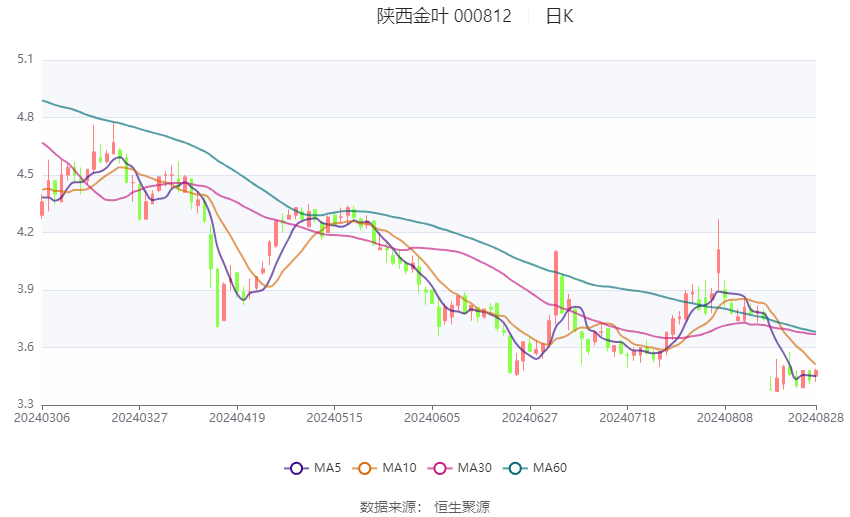Toggle the MA10 legend series
Image resolution: width=850 pixels, height=517 pixels.
[x=384, y=468]
